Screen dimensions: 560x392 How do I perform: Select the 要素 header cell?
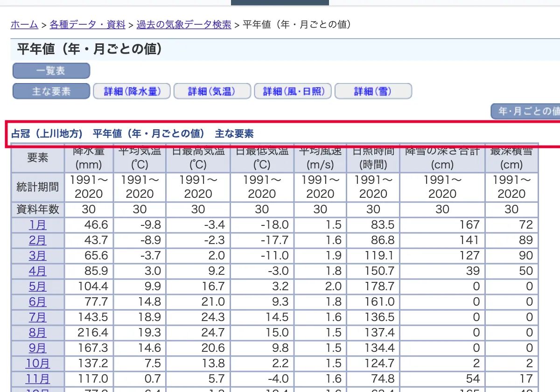pyautogui.click(x=38, y=158)
